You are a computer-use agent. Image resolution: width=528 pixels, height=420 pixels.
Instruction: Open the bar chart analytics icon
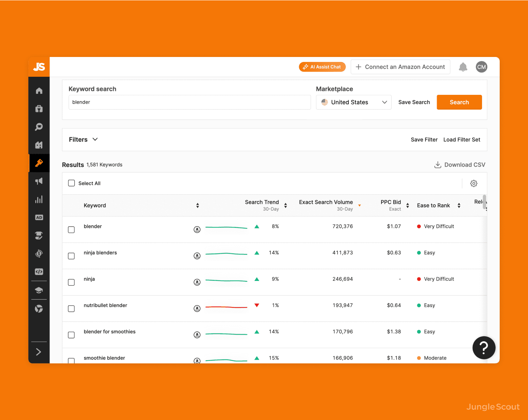[39, 199]
